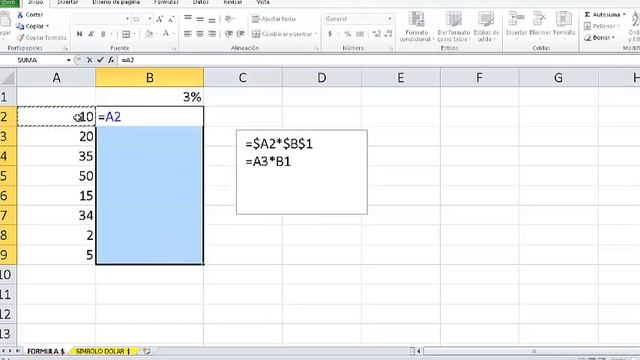This screenshot has width=640, height=360.
Task: Switch to the SIMBOLO DOLAR $ sheet tab
Action: coord(103,351)
